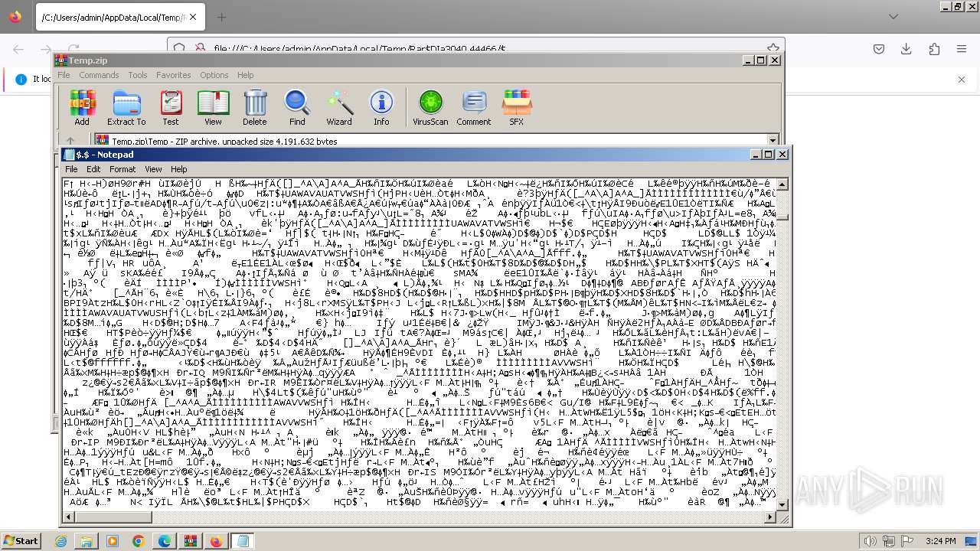Open Firefox Extensions icon
This screenshot has width=980, height=551.
(934, 49)
